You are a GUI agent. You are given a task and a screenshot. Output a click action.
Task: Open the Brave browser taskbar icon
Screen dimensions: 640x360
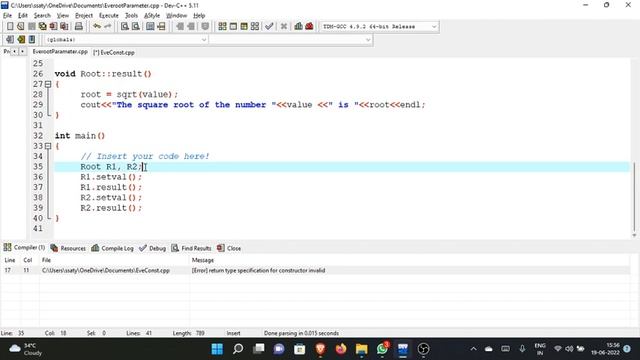coord(320,349)
